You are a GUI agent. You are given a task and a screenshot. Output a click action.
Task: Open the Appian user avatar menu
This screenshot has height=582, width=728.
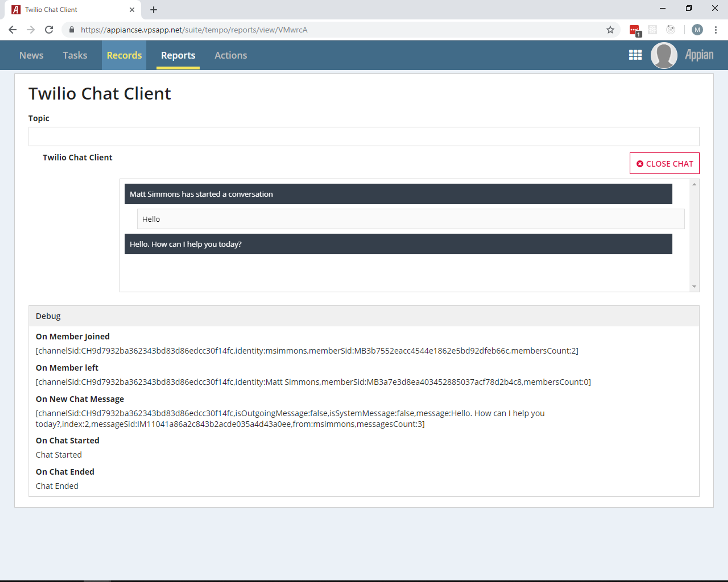click(664, 55)
